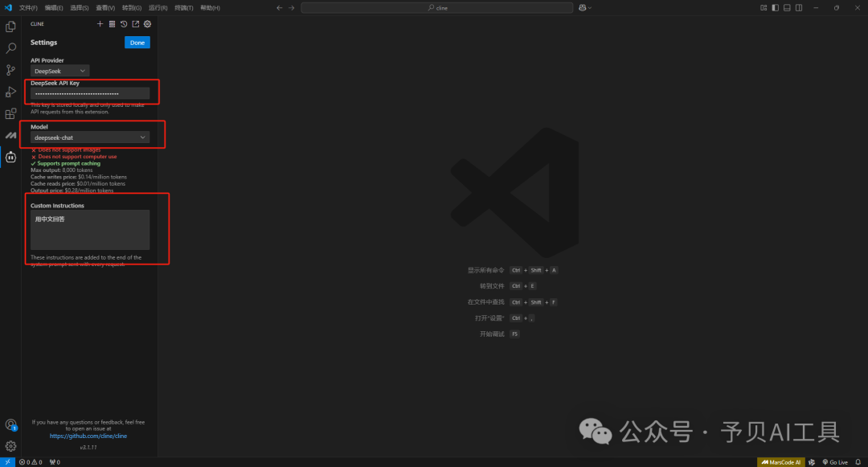Focus the DeepSeek API Key field
Screen dimensions: 868x467
tap(90, 93)
